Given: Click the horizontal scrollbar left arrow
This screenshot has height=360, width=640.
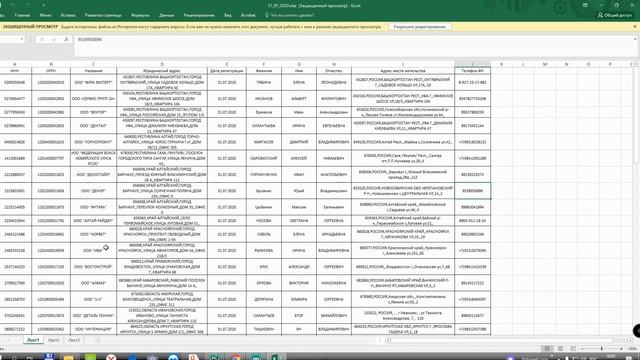Looking at the screenshot, I should click(x=388, y=340).
